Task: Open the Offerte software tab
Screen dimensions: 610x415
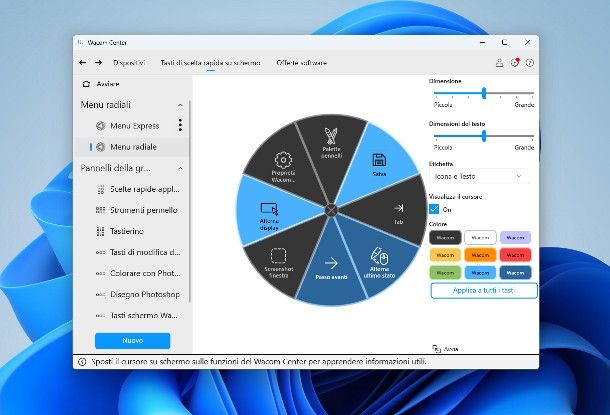Action: [x=301, y=63]
